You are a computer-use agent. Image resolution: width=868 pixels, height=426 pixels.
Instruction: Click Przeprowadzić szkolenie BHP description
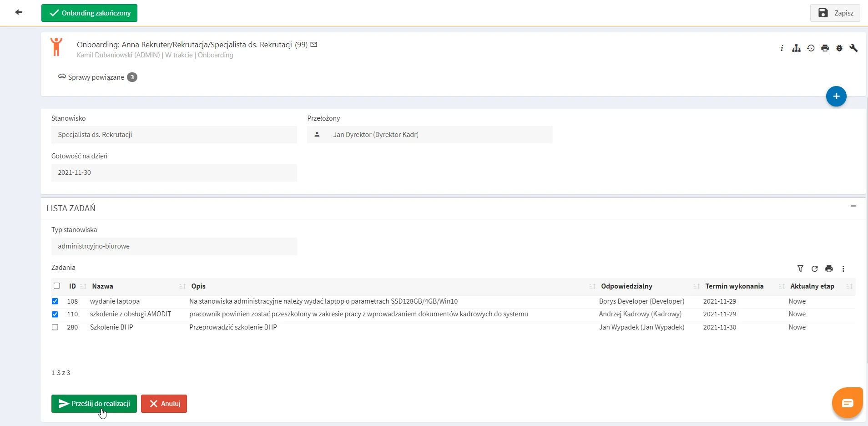[233, 327]
